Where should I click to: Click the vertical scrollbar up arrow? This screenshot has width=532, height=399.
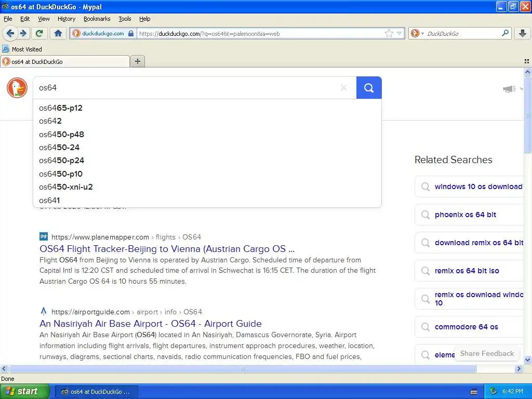pos(527,72)
